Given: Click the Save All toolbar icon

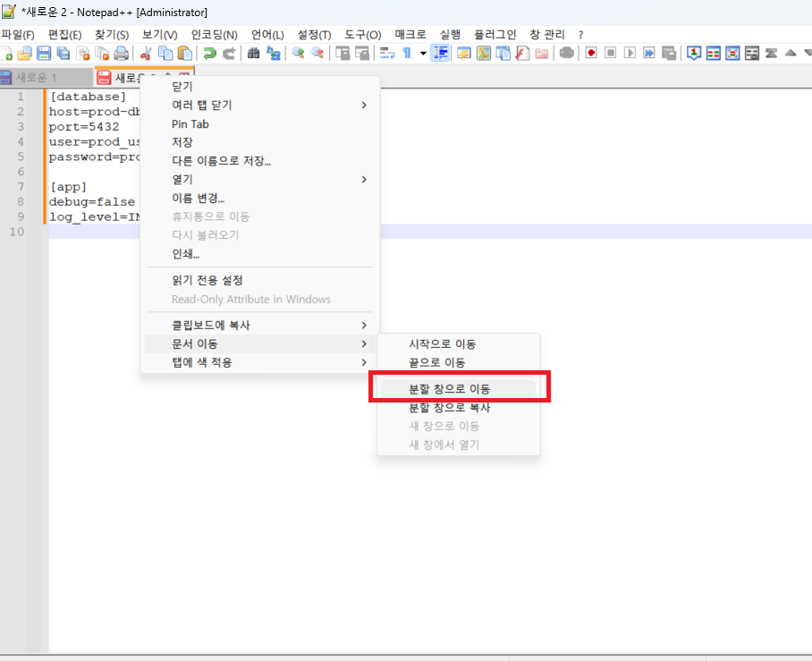Looking at the screenshot, I should 59,54.
